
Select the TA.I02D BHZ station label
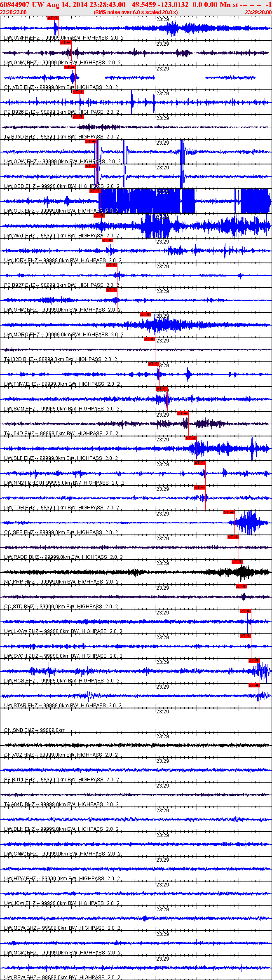19,359
